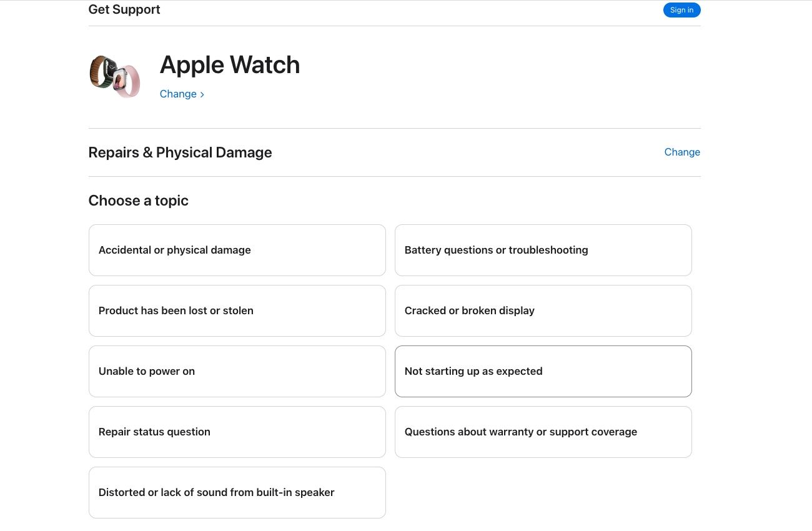The image size is (812, 531).
Task: Click the "Change" link below Apple Watch
Action: pos(178,94)
